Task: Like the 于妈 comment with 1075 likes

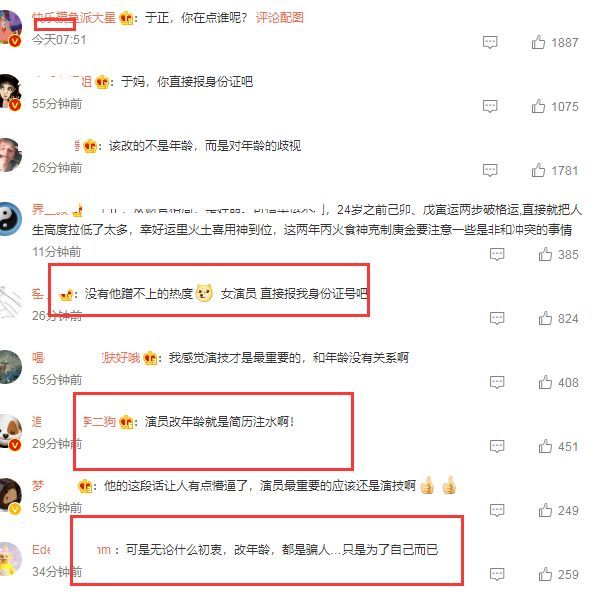Action: [538, 106]
